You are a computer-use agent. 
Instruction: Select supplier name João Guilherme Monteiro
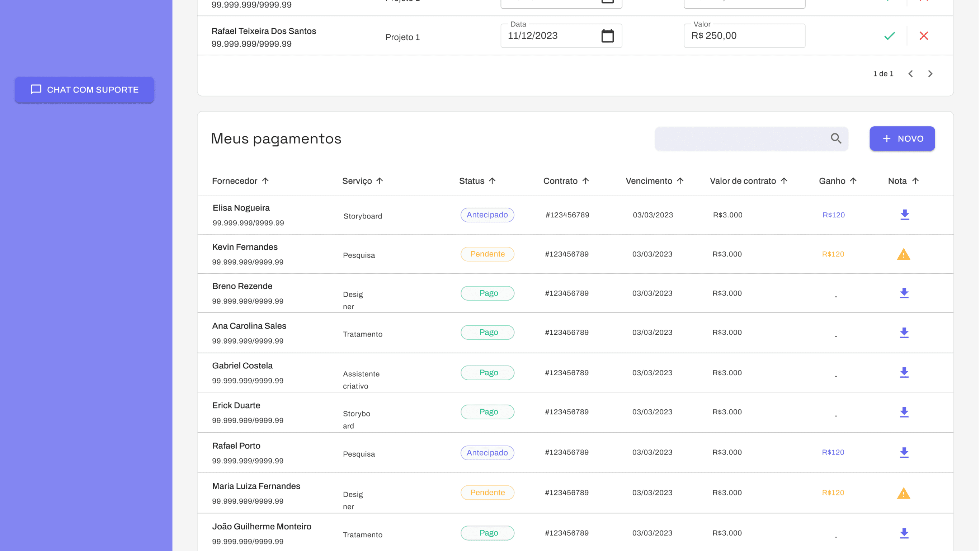click(x=262, y=527)
